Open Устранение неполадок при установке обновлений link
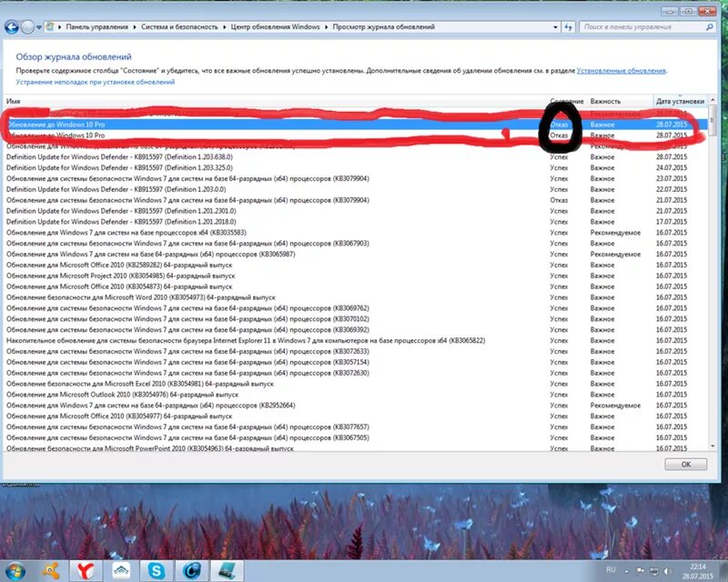Screen dimensions: 728x582 (x=96, y=82)
